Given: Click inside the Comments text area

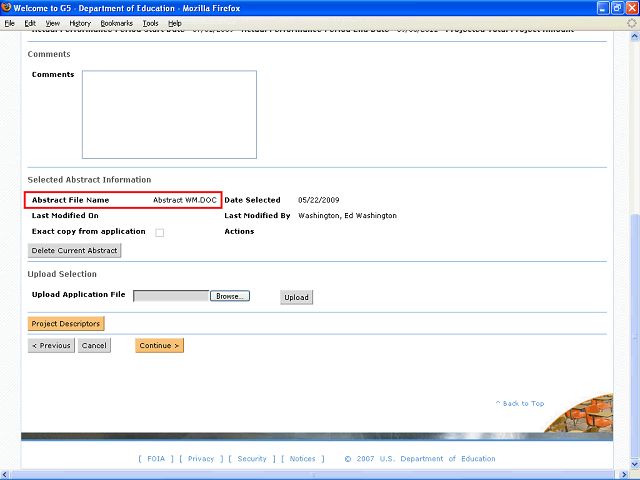Looking at the screenshot, I should [x=169, y=114].
